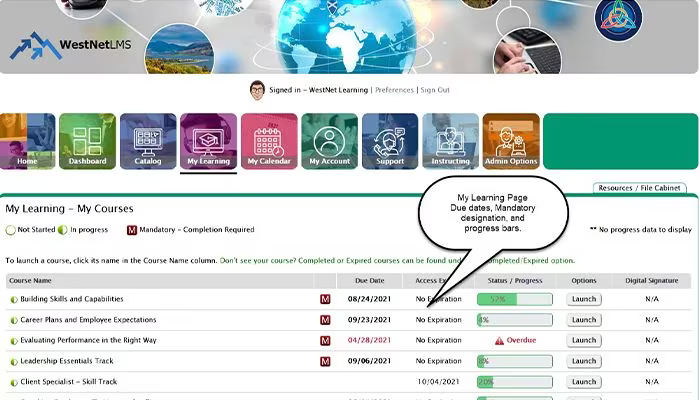Click the Sign Out link
The width and height of the screenshot is (700, 400).
[x=435, y=90]
